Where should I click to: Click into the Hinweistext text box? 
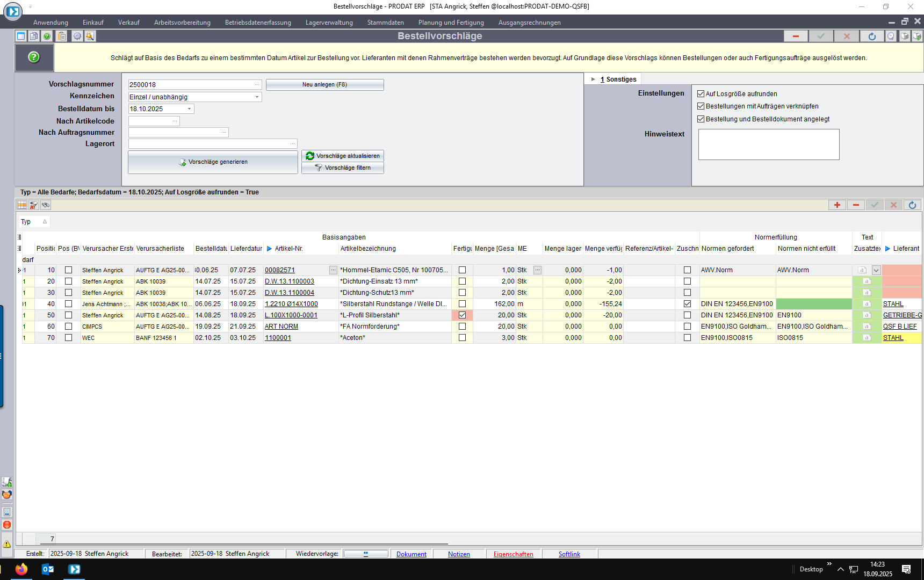click(768, 144)
